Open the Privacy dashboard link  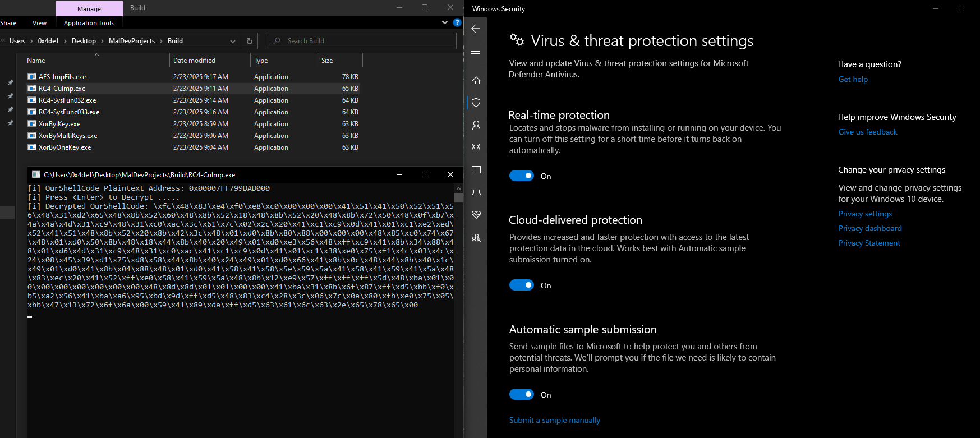coord(870,228)
